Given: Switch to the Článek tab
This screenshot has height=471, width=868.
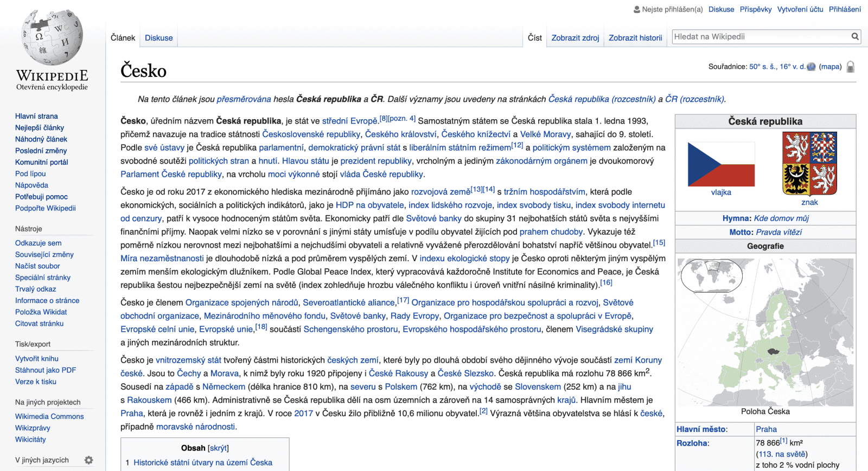Looking at the screenshot, I should [123, 38].
